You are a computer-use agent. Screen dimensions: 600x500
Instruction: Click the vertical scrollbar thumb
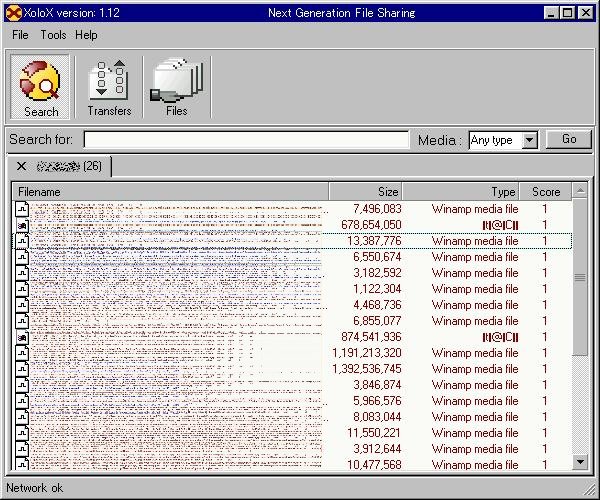coord(580,277)
